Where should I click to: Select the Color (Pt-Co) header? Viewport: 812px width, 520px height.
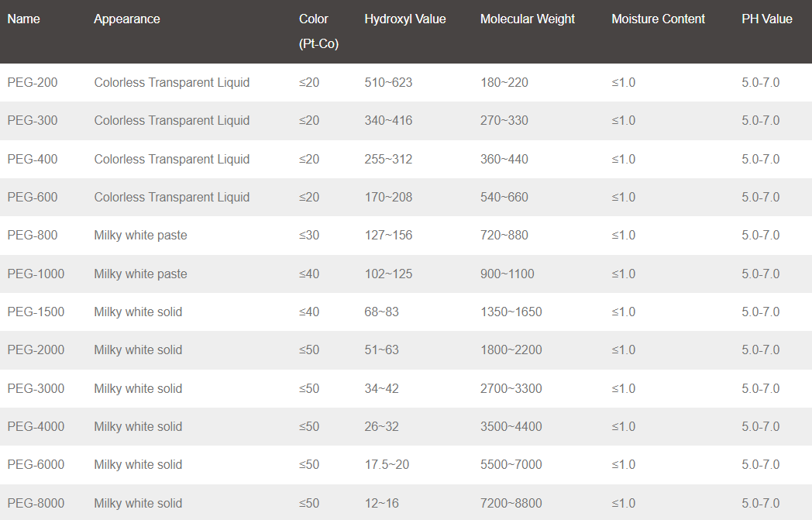point(318,32)
